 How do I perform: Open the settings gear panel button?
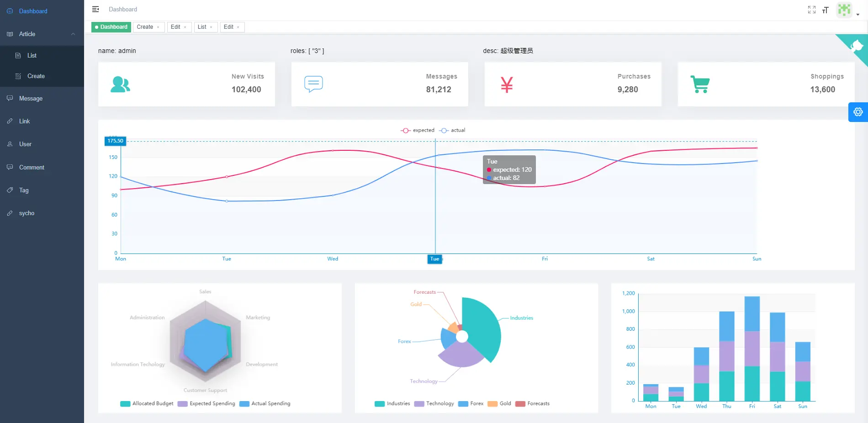pos(858,112)
